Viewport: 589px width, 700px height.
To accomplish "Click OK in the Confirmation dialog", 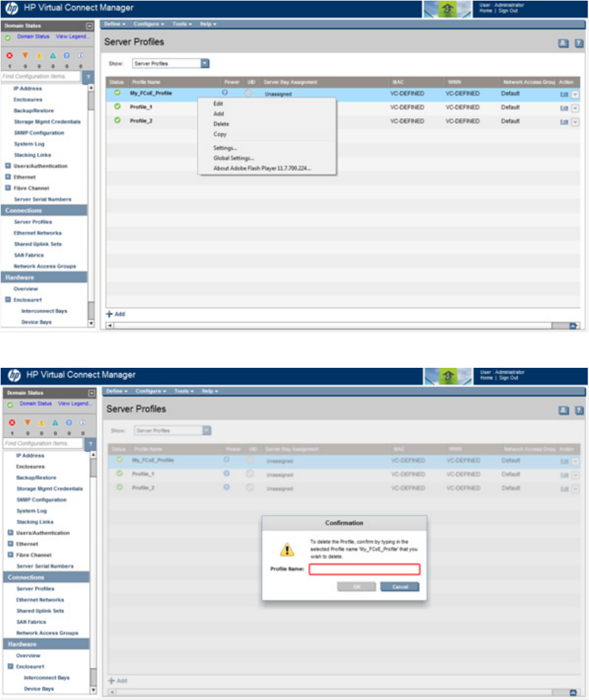I will pos(356,587).
